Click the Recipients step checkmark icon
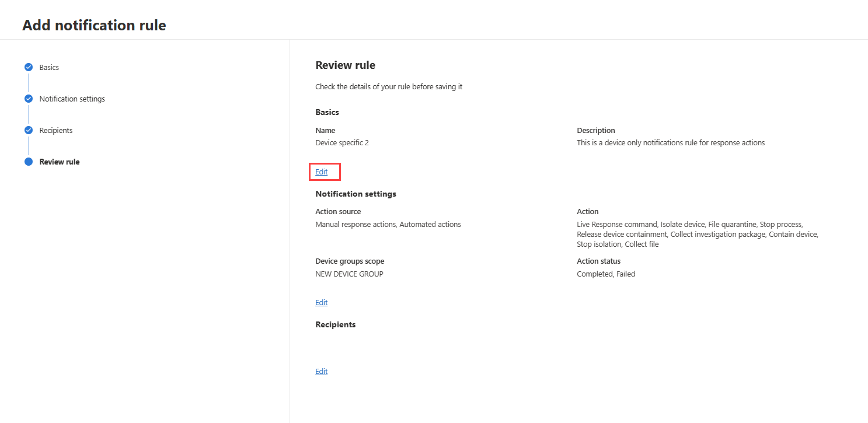Viewport: 868px width, 423px height. tap(29, 130)
